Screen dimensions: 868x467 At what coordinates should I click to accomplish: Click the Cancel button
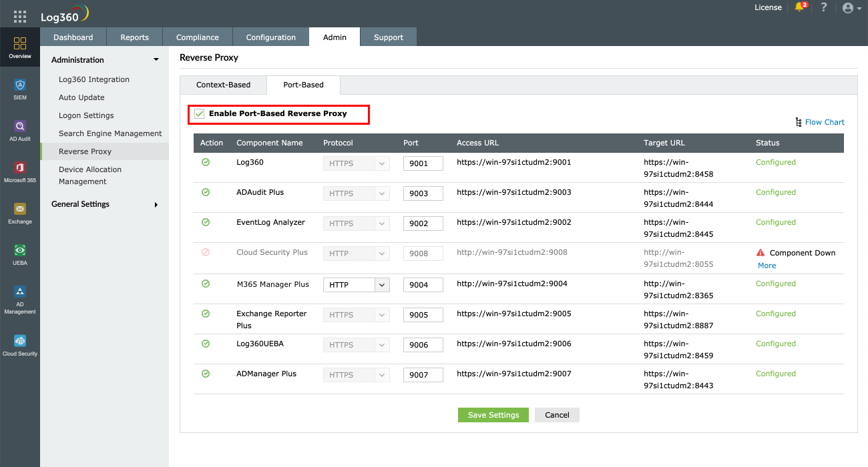point(557,415)
